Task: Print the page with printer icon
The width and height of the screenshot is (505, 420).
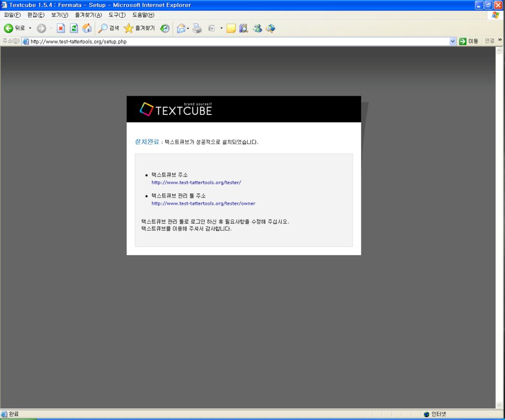Action: click(x=197, y=28)
